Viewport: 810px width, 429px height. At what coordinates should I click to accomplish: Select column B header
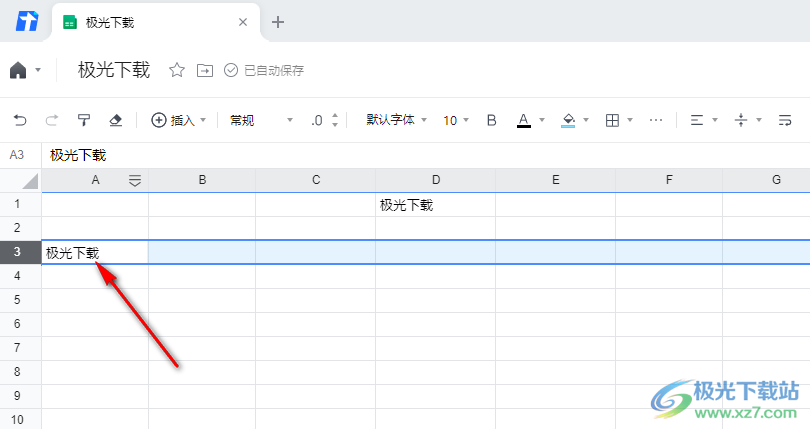click(202, 180)
